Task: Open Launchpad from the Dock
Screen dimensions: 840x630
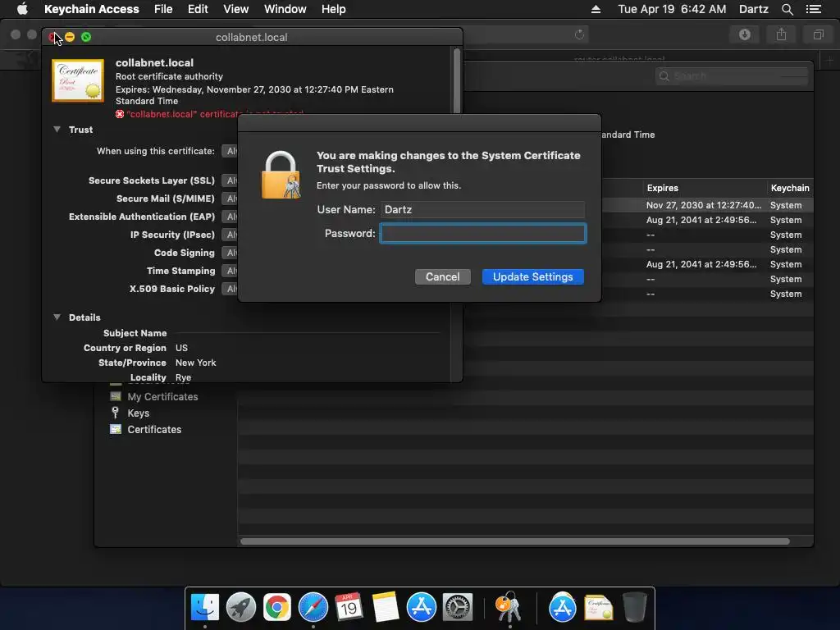Action: tap(241, 608)
